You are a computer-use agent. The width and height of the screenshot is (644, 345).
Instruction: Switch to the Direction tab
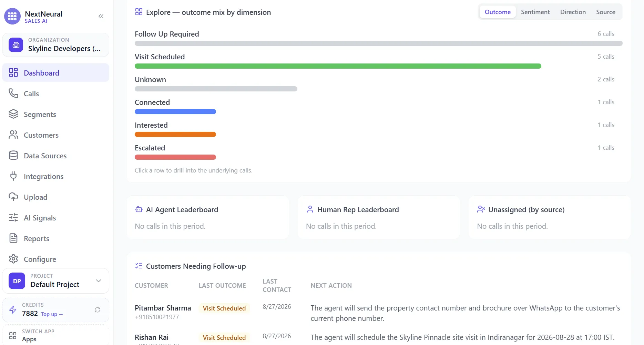pos(573,12)
